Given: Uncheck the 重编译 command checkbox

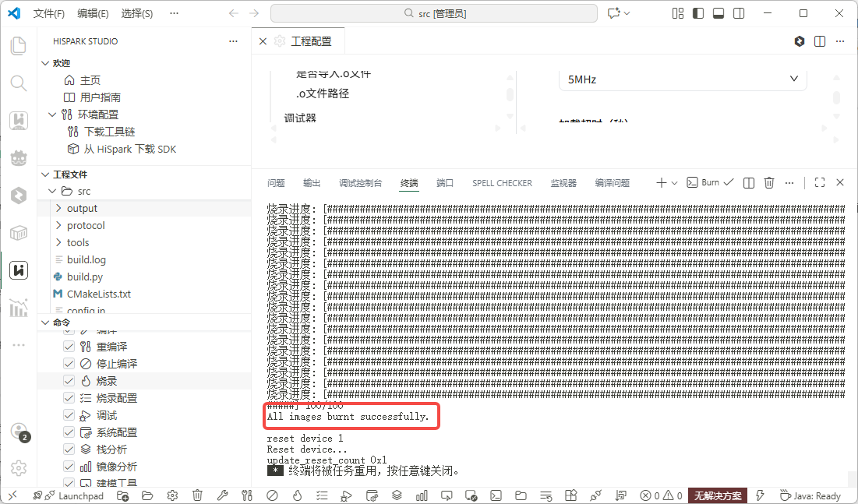Looking at the screenshot, I should pyautogui.click(x=69, y=347).
